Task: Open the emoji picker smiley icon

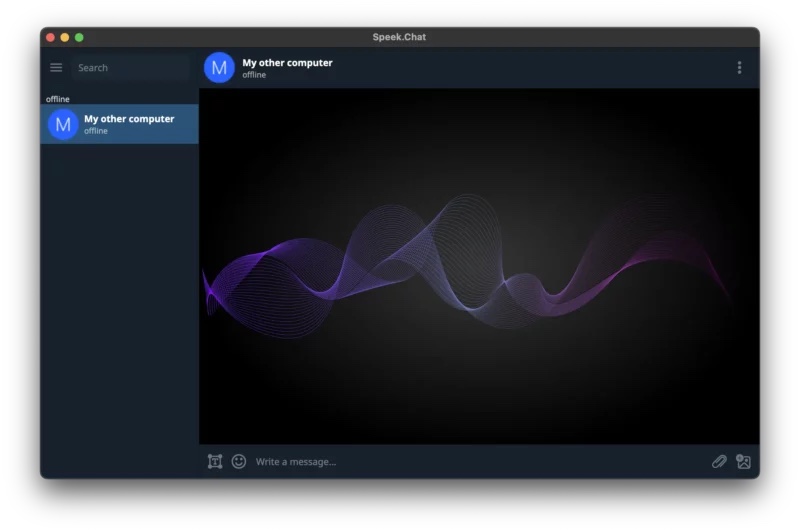Action: [239, 461]
